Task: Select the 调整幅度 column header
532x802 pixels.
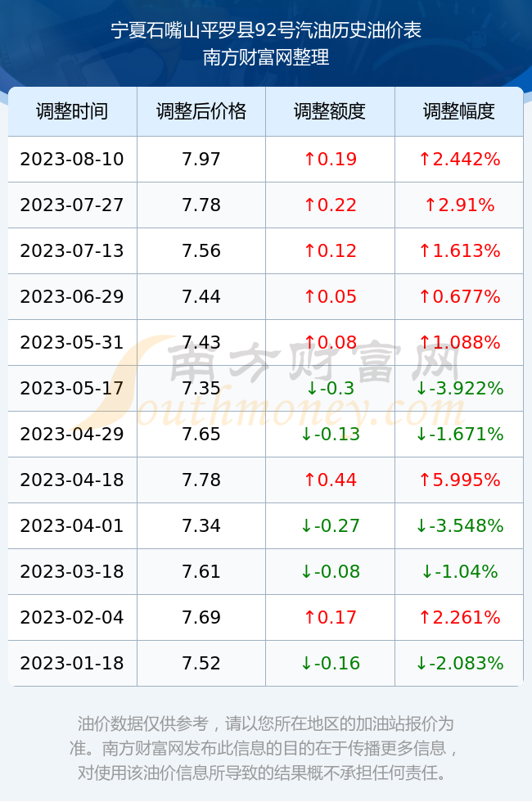Action: point(459,111)
